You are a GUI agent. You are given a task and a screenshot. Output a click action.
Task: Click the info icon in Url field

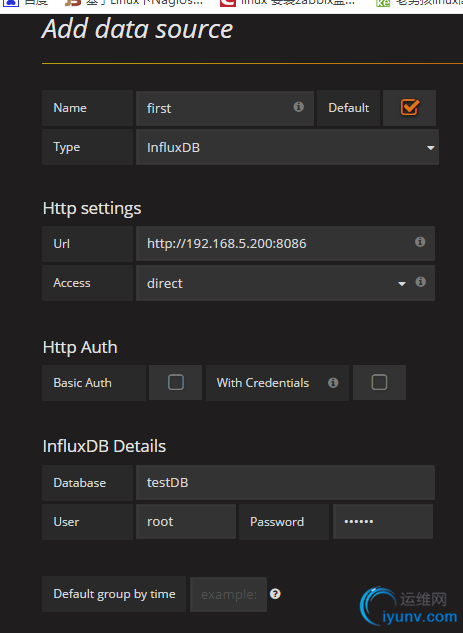[x=420, y=242]
